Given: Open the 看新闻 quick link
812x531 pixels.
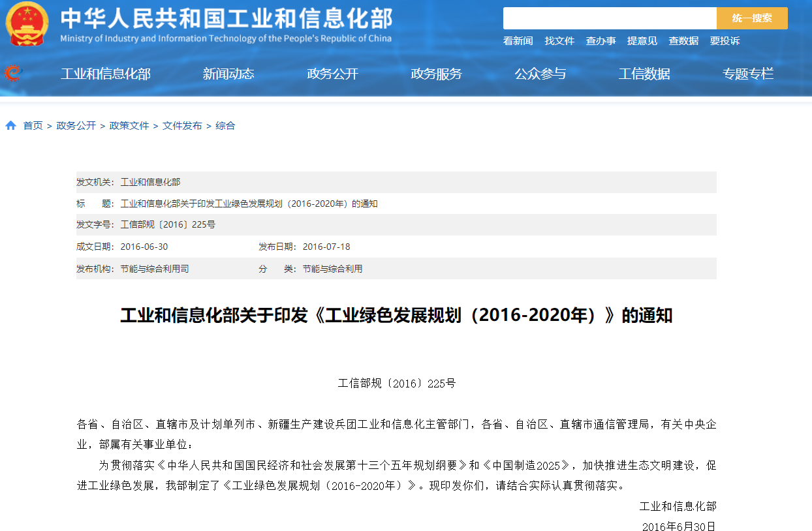Looking at the screenshot, I should tap(518, 40).
